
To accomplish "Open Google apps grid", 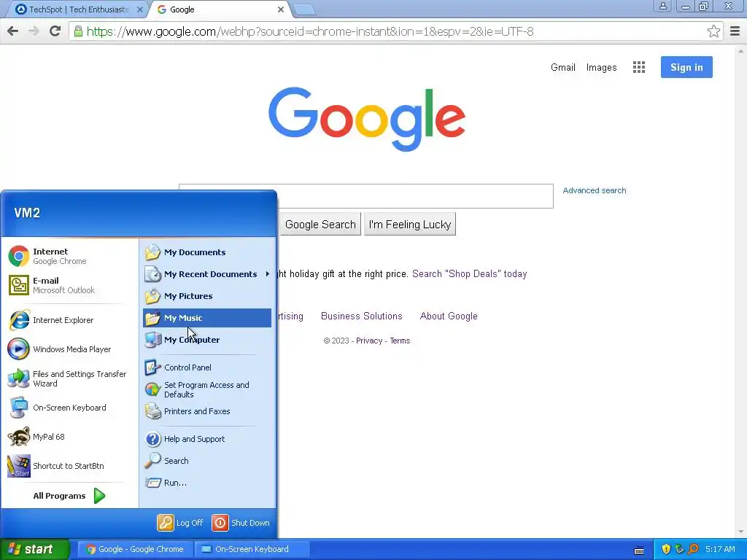I will pos(639,67).
